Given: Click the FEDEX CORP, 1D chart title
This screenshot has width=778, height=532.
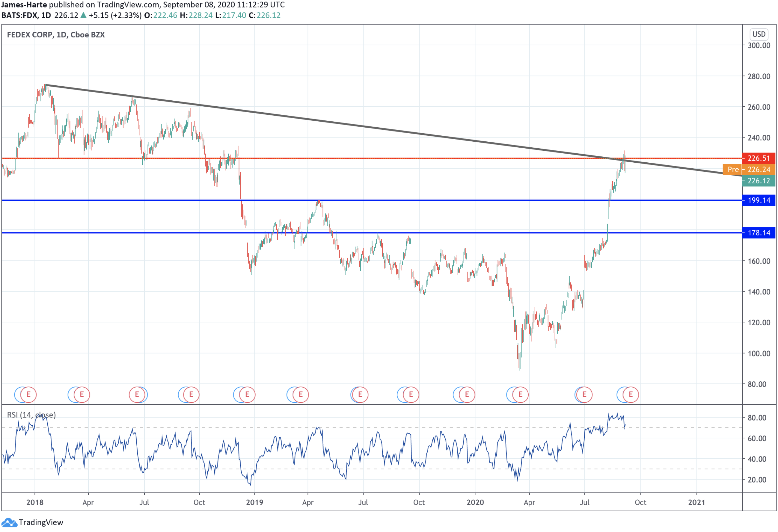Looking at the screenshot, I should [x=55, y=35].
